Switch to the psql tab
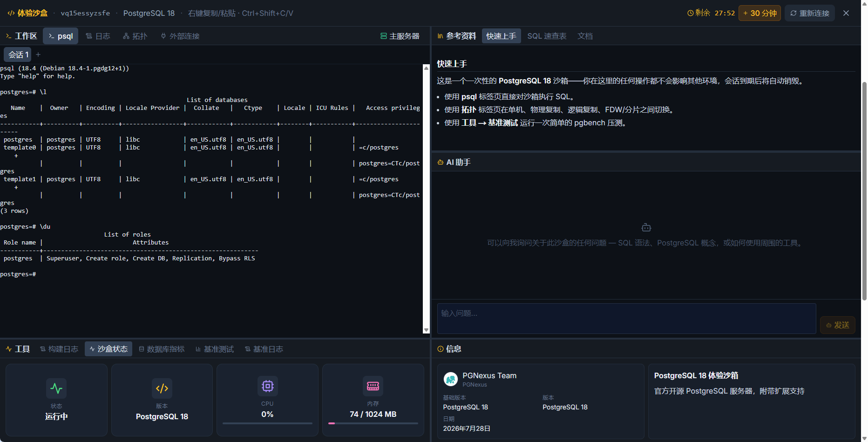Screen dimensions: 868x442 click(x=61, y=36)
